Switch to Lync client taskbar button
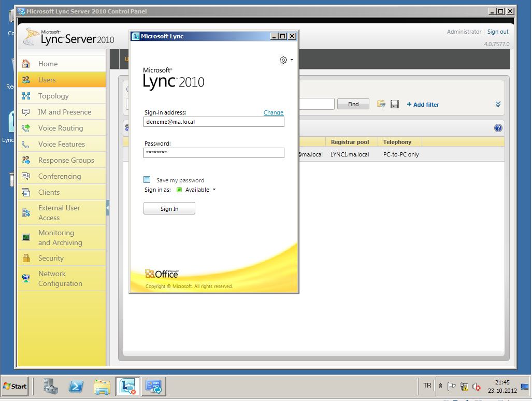Screen dimensions: 532x401 tap(127, 386)
